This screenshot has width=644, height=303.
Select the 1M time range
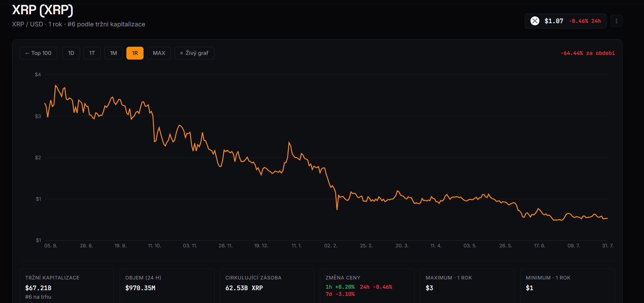[114, 53]
